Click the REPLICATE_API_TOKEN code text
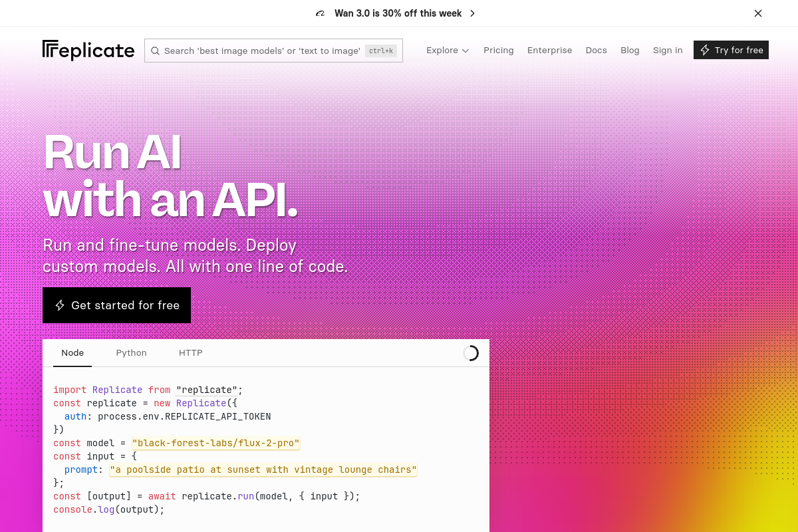This screenshot has width=798, height=532. [217, 416]
